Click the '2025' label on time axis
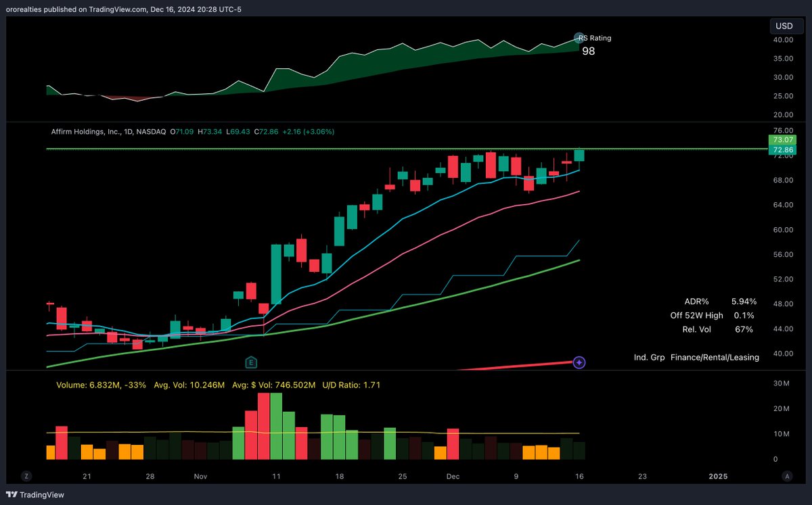Image resolution: width=812 pixels, height=505 pixels. pyautogui.click(x=718, y=477)
